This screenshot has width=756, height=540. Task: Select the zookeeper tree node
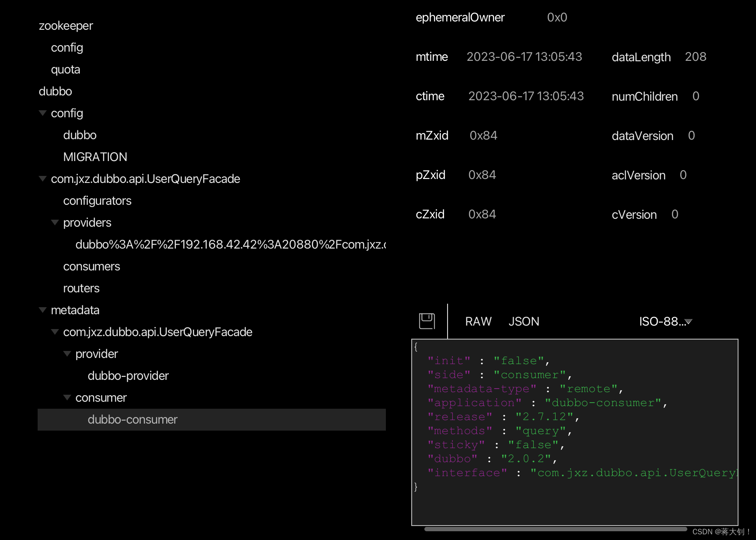click(66, 26)
